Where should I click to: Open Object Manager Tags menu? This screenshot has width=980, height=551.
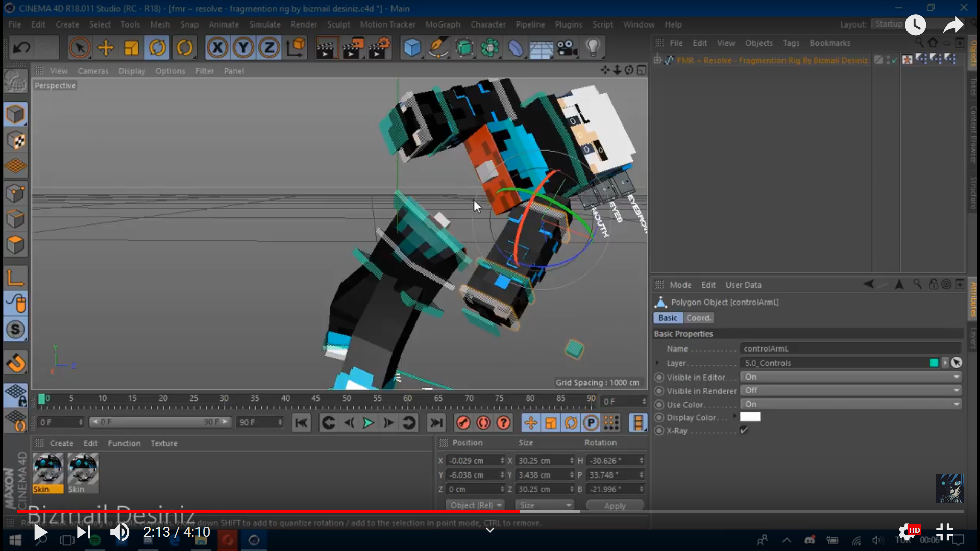791,43
